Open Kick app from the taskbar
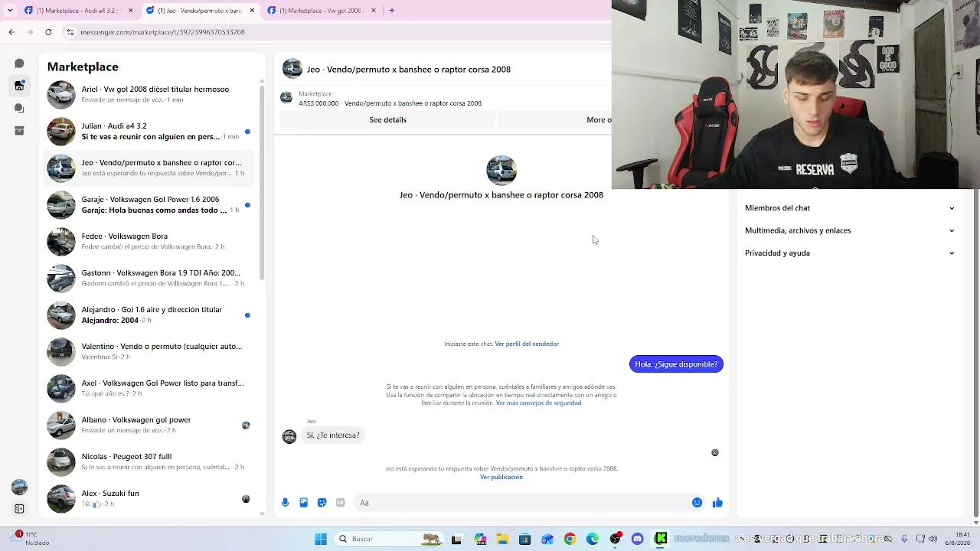This screenshot has height=551, width=980. tap(661, 539)
